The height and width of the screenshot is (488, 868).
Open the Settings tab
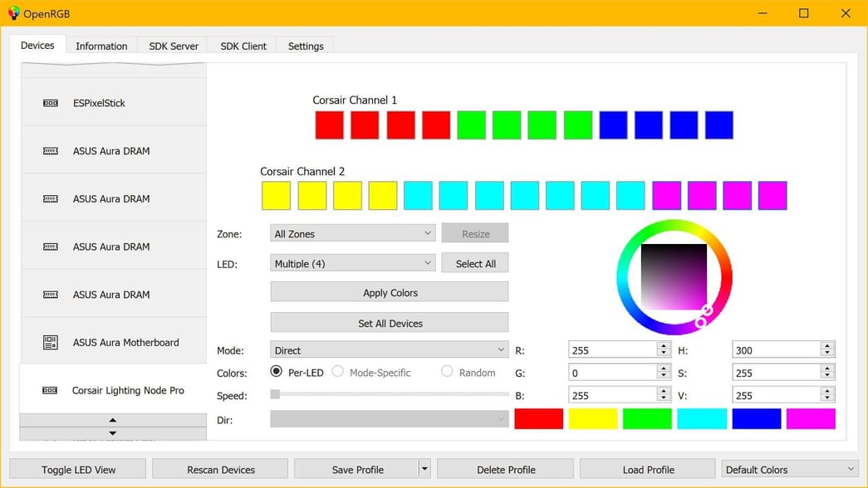(x=305, y=46)
